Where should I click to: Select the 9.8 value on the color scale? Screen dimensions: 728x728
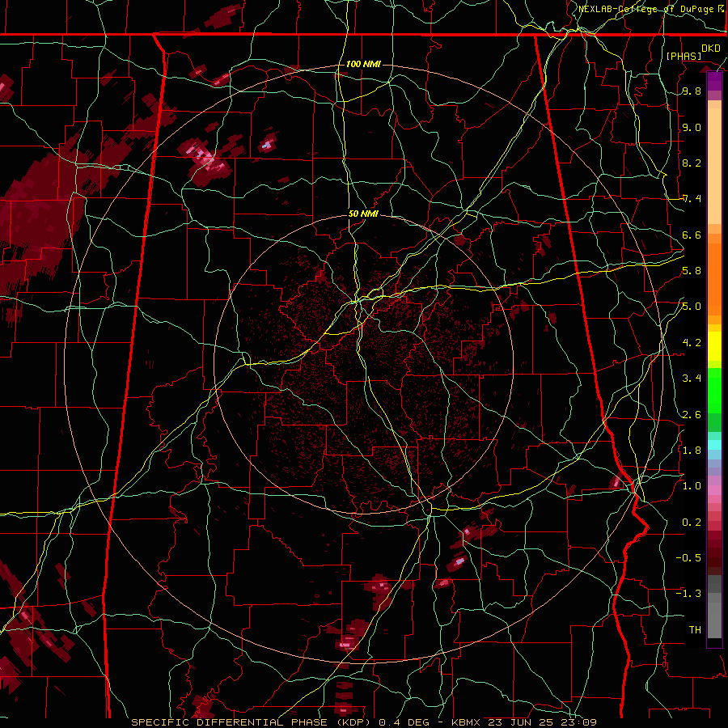[x=692, y=91]
